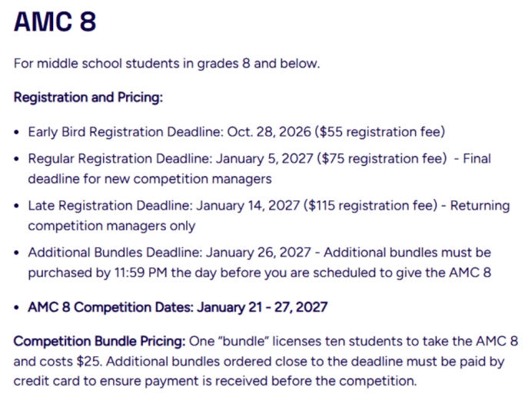Click the Oct. 28, 2026 date
Viewport: 532px width, 397px height.
pyautogui.click(x=269, y=132)
